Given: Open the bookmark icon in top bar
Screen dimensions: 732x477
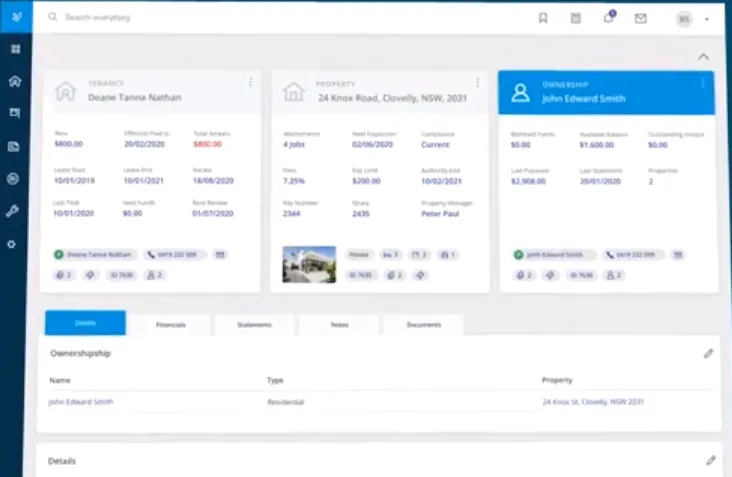Looking at the screenshot, I should click(543, 18).
